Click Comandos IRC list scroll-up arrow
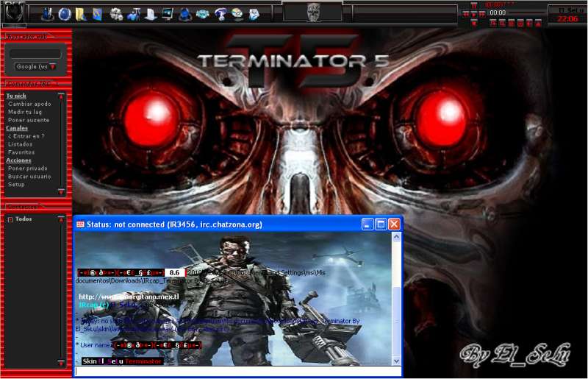Viewport: 588px width, 379px height. pyautogui.click(x=61, y=96)
